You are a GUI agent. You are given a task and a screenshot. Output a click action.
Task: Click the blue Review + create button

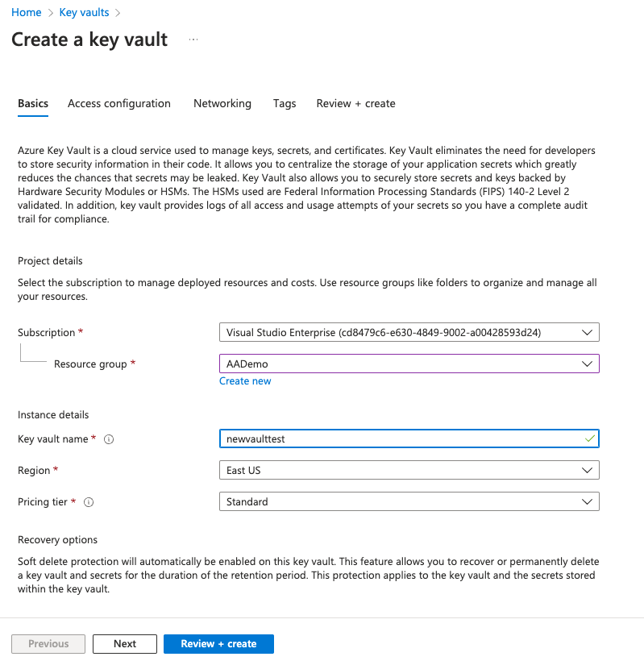click(x=218, y=644)
